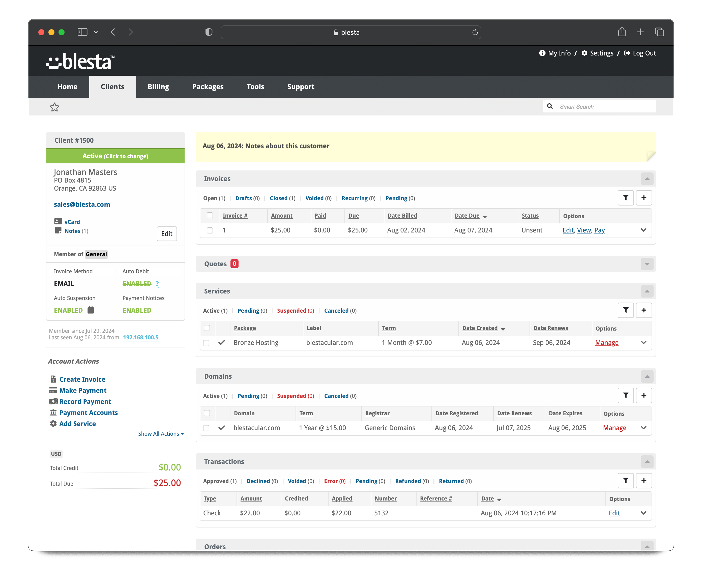Click the filter icon in Invoices panel
This screenshot has height=588, width=702.
pyautogui.click(x=626, y=198)
